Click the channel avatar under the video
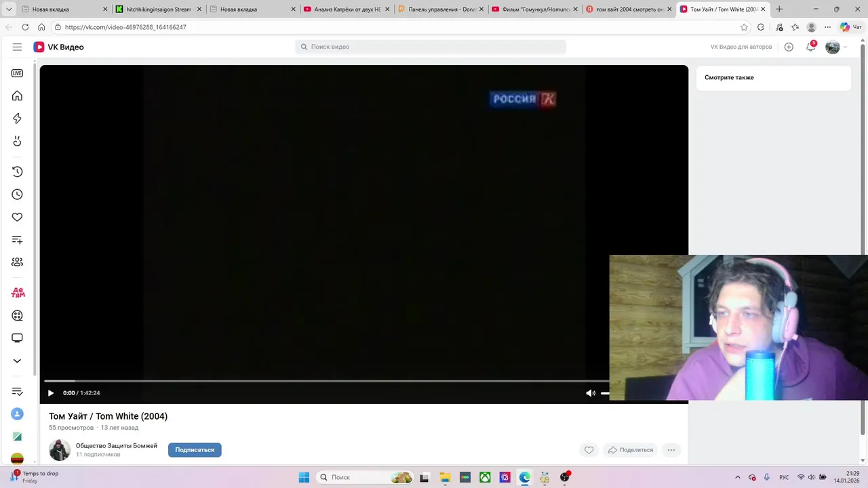868x488 pixels. point(60,450)
